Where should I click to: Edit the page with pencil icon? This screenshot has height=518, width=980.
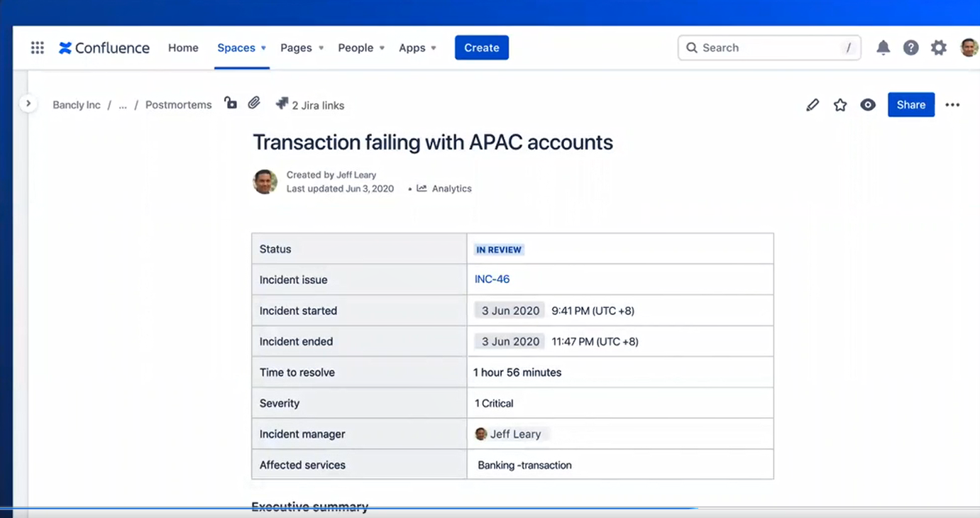[x=813, y=105]
